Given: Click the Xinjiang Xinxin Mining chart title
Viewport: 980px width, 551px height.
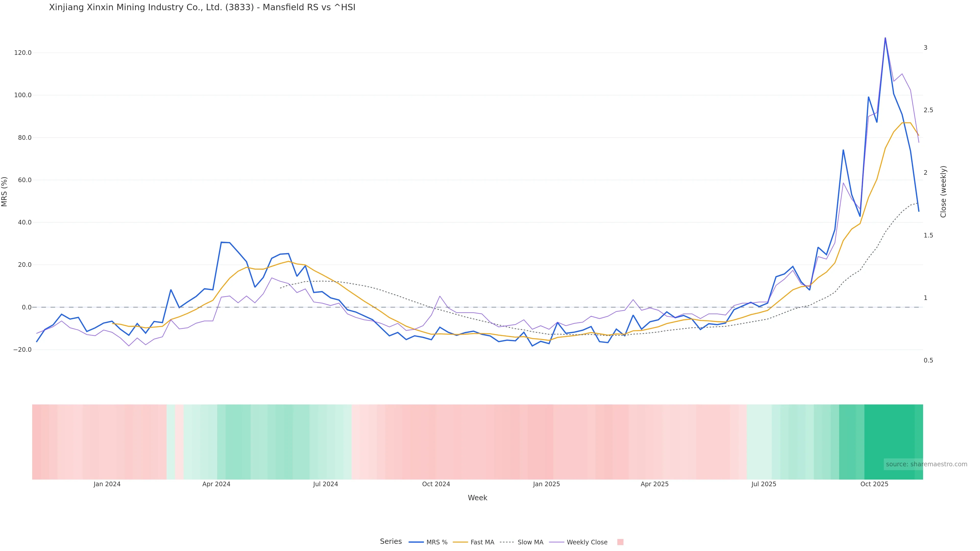Looking at the screenshot, I should tap(202, 8).
